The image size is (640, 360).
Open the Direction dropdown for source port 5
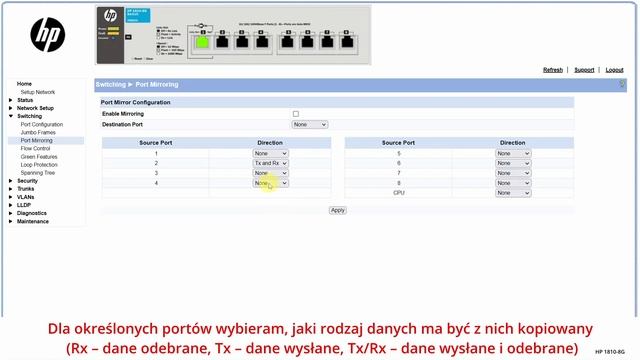click(513, 153)
